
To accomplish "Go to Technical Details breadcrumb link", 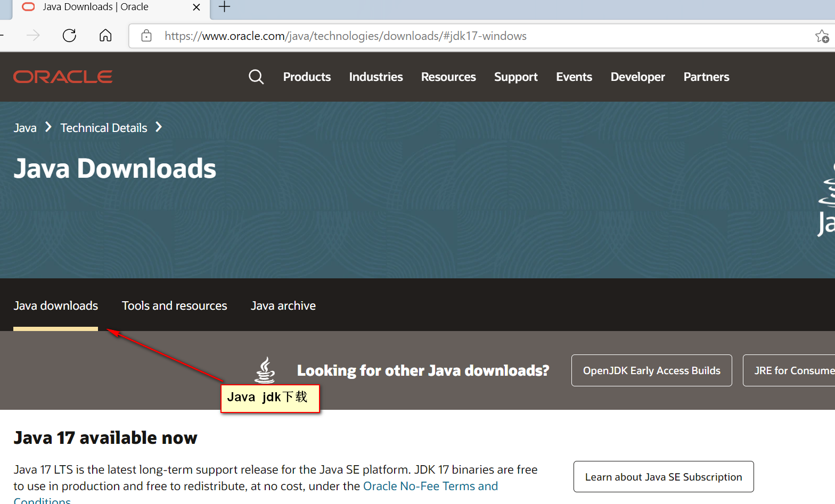I will [x=104, y=128].
